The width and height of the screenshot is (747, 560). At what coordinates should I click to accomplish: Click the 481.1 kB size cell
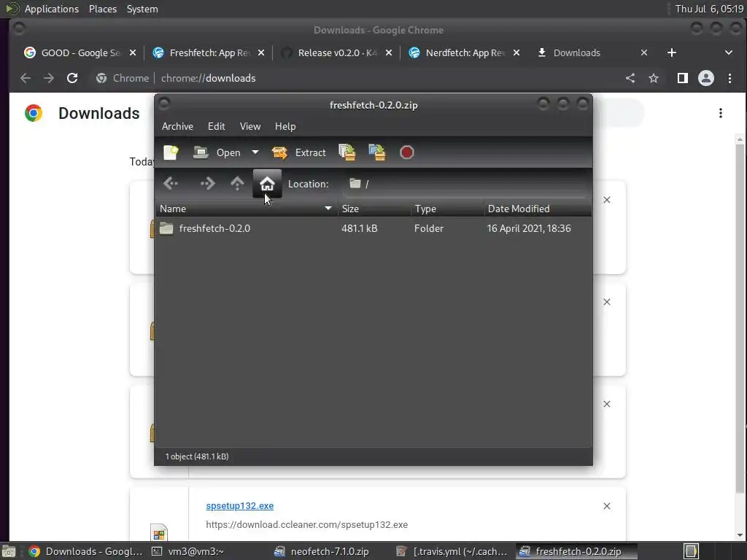pyautogui.click(x=359, y=228)
